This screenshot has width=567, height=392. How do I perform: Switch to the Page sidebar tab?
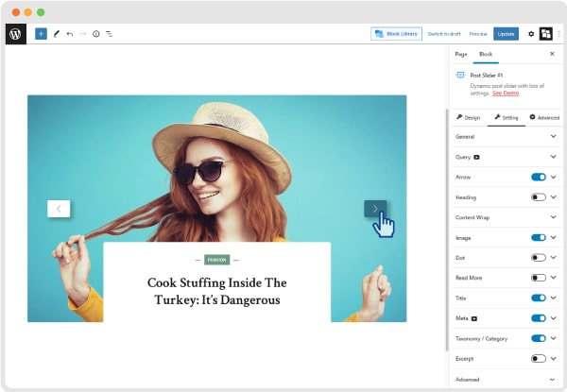[x=461, y=54]
